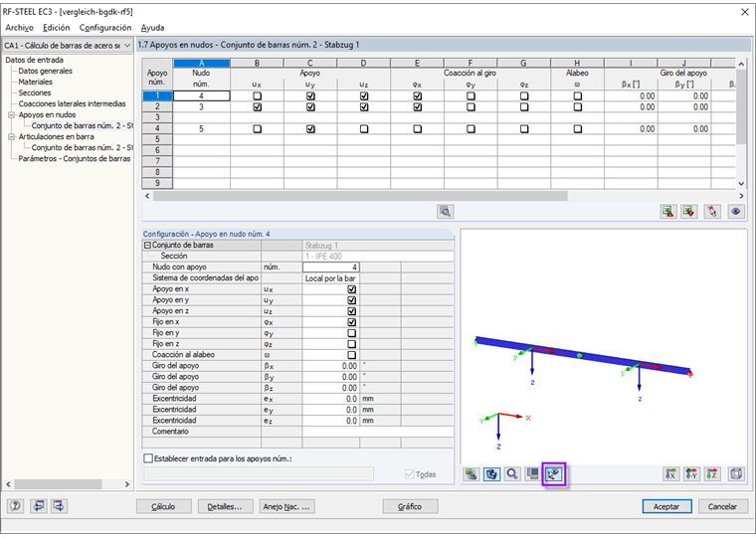Open the Archivo menu

tap(19, 28)
